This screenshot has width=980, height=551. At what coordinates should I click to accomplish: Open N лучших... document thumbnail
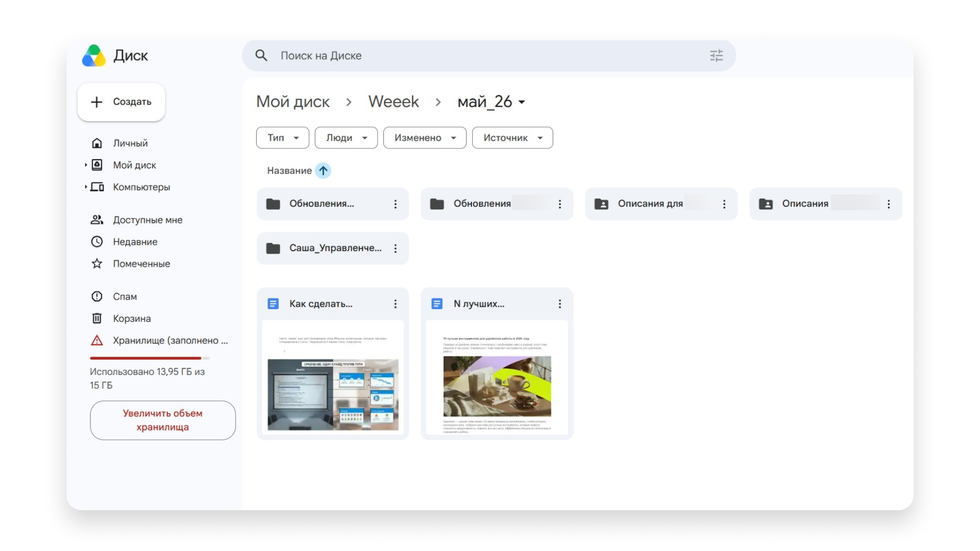[497, 378]
